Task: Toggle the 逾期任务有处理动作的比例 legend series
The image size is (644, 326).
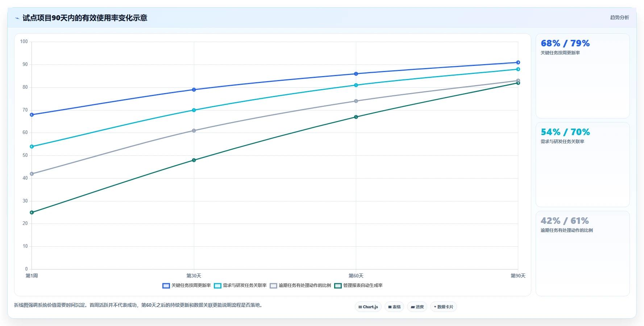Action: 300,285
